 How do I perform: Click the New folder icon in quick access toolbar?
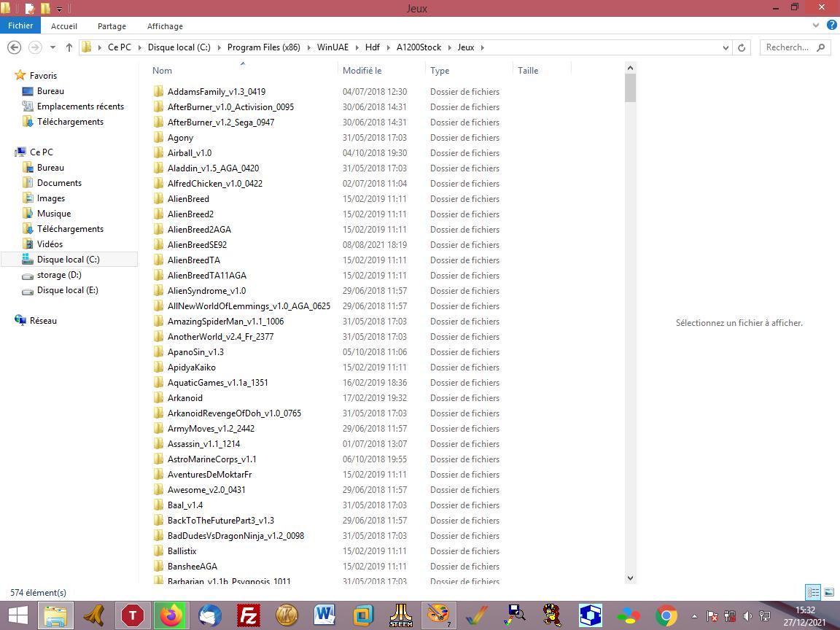(x=45, y=8)
